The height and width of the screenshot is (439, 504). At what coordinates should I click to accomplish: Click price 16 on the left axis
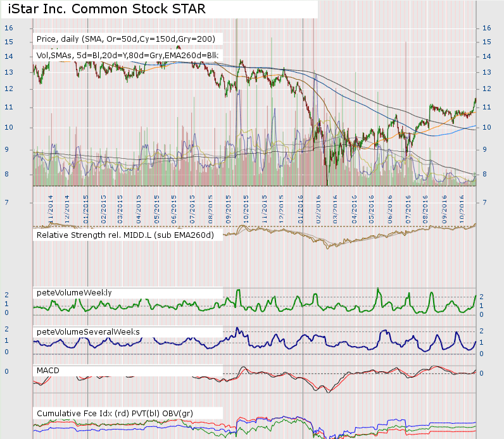coord(9,28)
